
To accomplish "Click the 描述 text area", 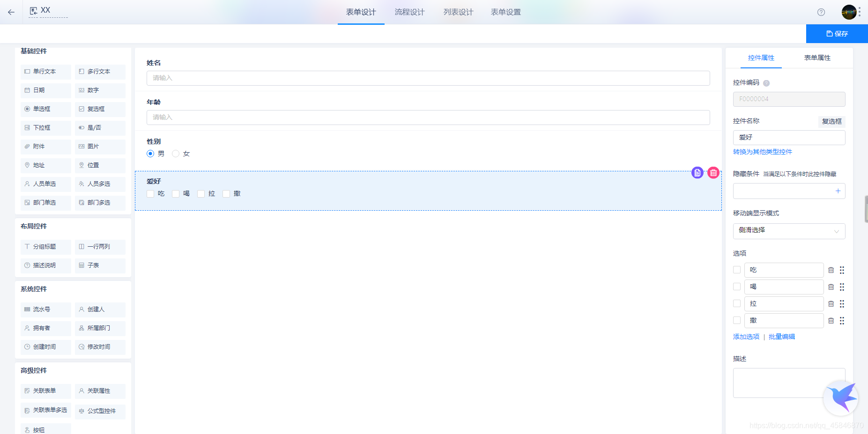I will pos(789,383).
